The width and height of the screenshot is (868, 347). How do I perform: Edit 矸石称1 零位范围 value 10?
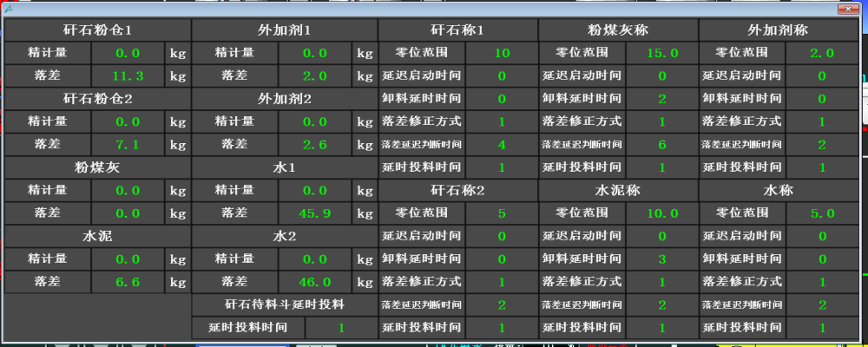tap(502, 53)
